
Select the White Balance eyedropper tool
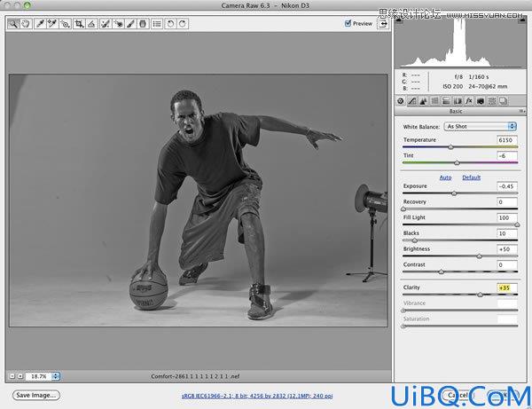(40, 24)
